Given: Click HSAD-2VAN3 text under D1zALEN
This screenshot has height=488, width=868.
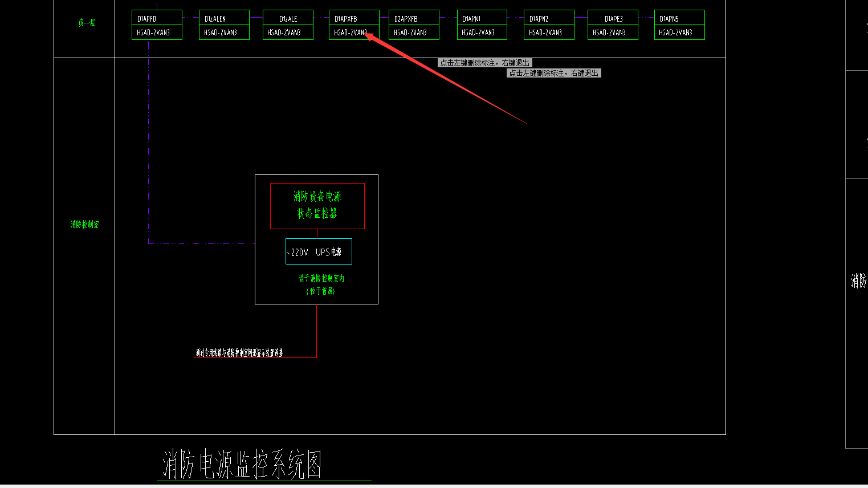Looking at the screenshot, I should pyautogui.click(x=221, y=32).
